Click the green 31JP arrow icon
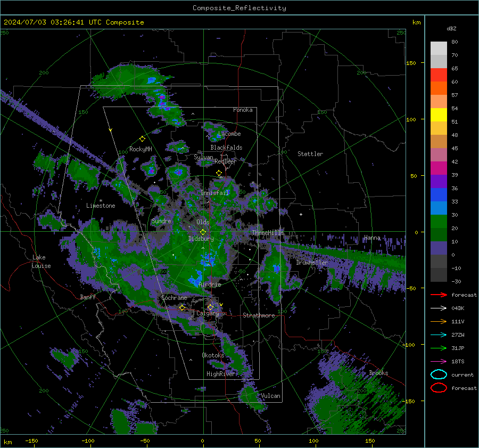 [x=439, y=348]
